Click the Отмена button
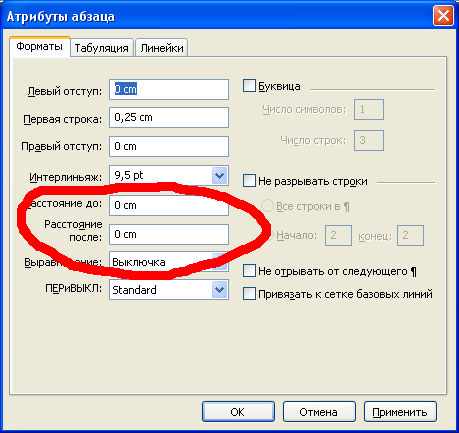This screenshot has width=459, height=433. pyautogui.click(x=319, y=412)
